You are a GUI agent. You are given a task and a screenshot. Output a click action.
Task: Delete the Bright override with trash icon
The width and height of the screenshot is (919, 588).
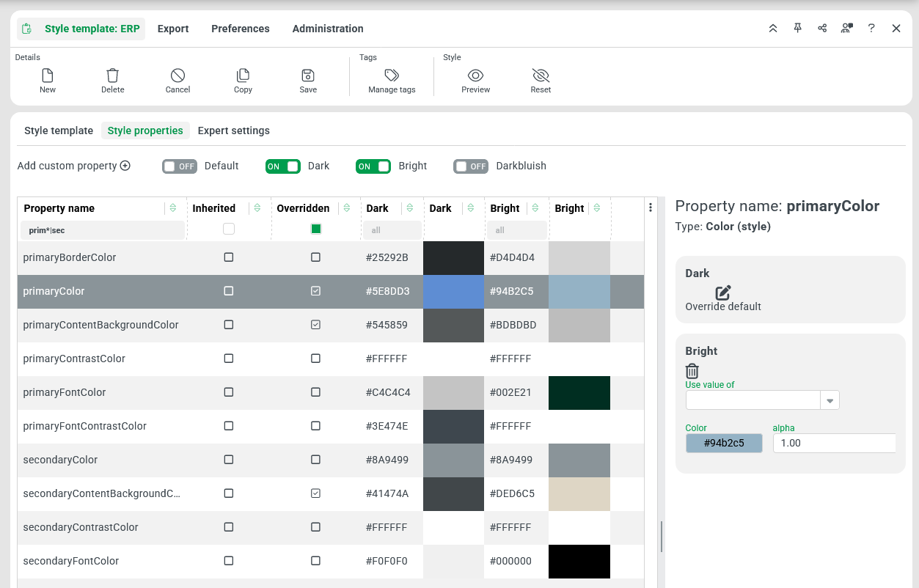click(x=692, y=371)
